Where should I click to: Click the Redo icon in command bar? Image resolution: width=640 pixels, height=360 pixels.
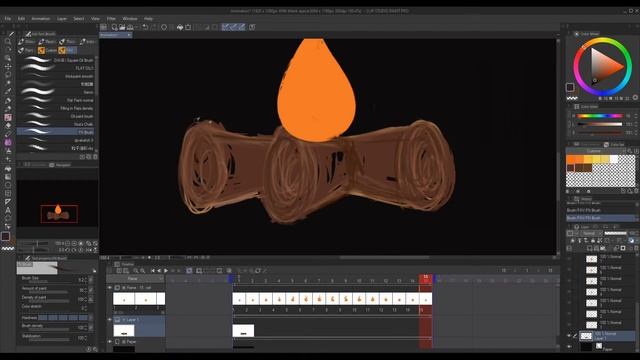[153, 27]
